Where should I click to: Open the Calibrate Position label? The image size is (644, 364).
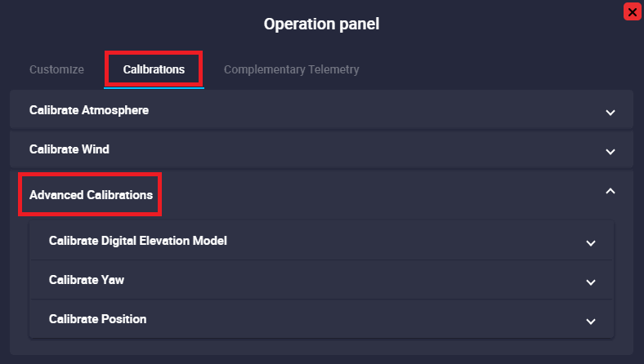click(98, 319)
